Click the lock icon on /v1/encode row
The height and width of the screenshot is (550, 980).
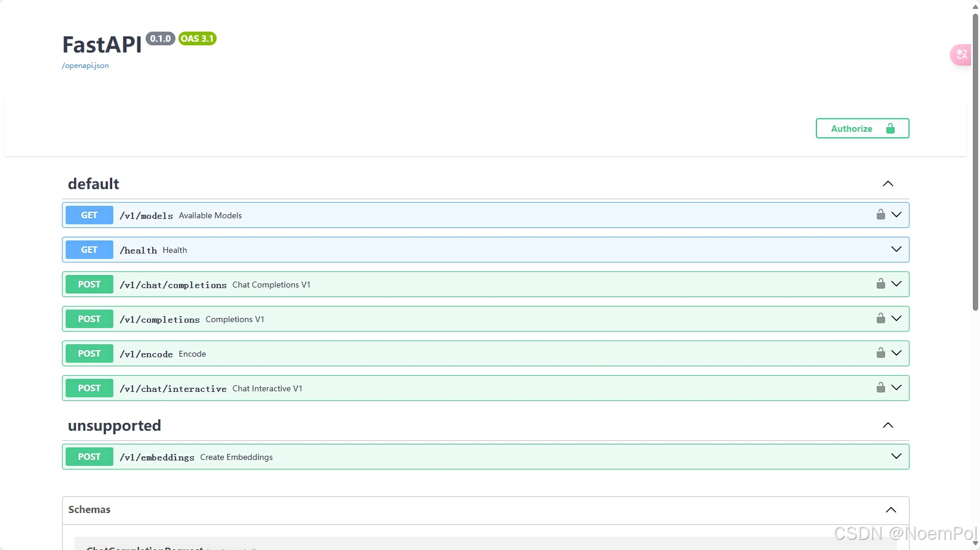(x=880, y=353)
